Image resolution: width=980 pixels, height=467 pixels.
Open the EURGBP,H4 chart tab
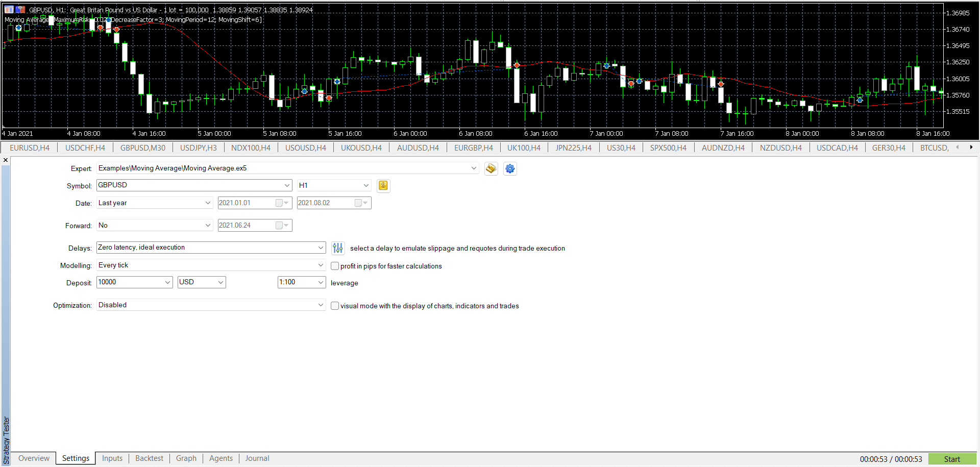tap(474, 148)
